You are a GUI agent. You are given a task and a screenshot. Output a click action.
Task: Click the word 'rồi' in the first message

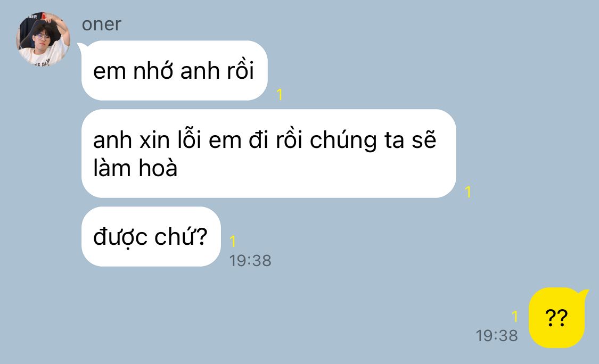pyautogui.click(x=240, y=70)
